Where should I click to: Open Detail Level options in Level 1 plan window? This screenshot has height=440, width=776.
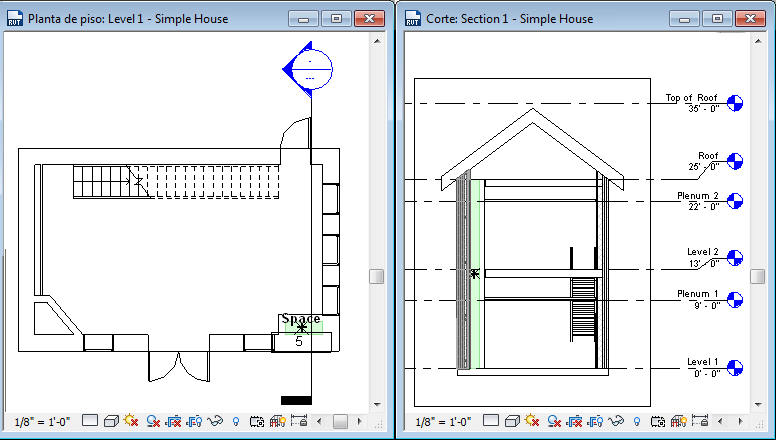click(90, 421)
